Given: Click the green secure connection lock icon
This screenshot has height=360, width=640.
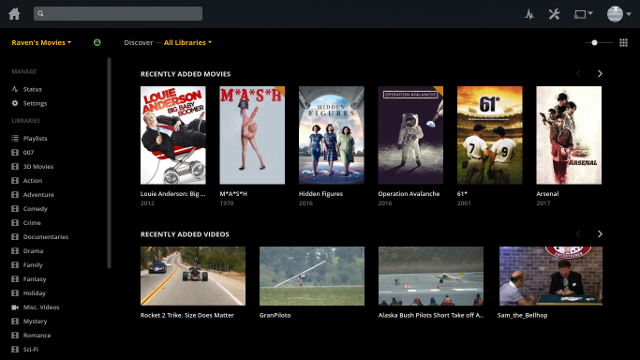Looking at the screenshot, I should (97, 42).
